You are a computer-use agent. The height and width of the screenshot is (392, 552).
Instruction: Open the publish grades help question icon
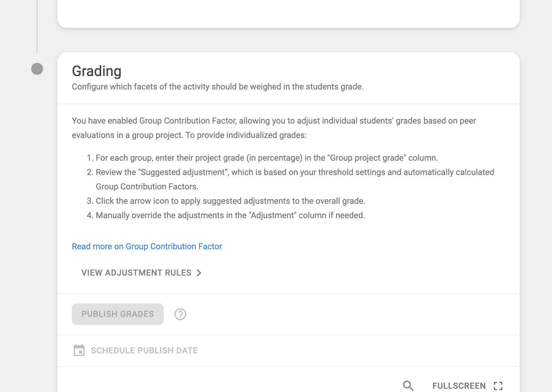(180, 314)
